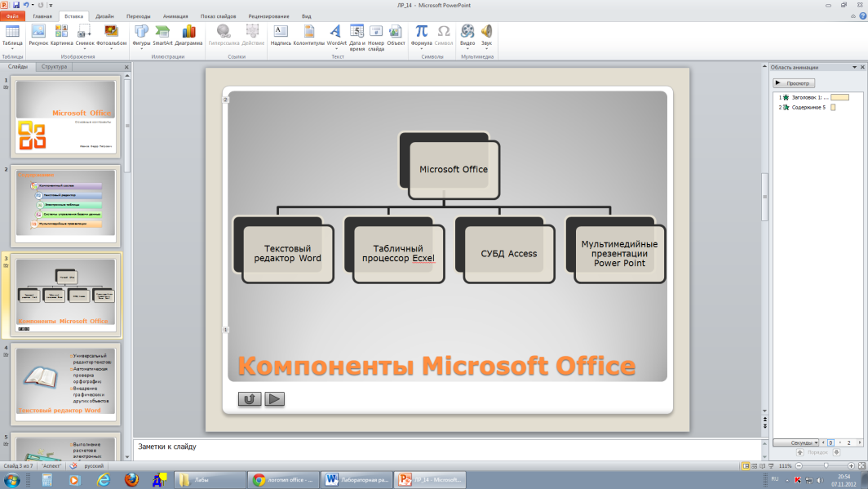Select Заголовок 1 animation timing bar
Image resolution: width=868 pixels, height=489 pixels.
tap(839, 97)
